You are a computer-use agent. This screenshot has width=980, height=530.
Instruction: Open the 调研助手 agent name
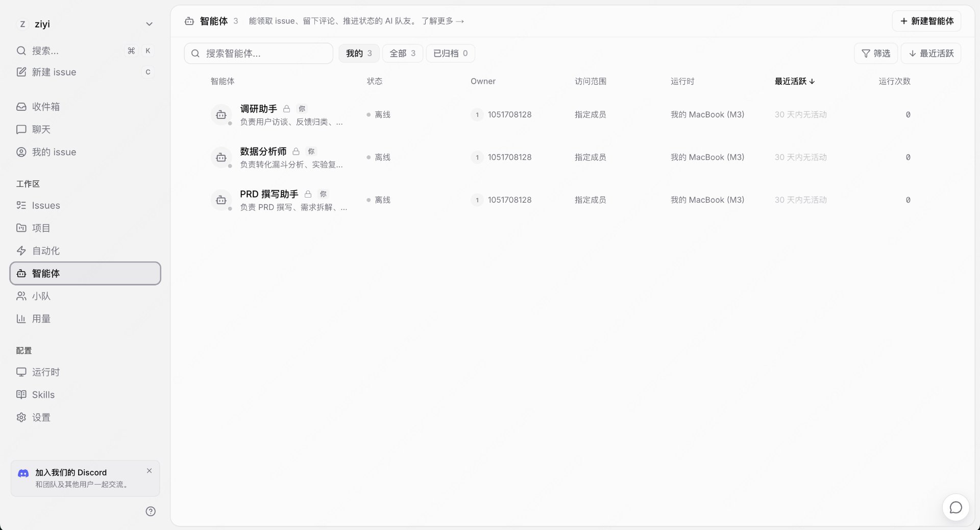click(x=258, y=109)
